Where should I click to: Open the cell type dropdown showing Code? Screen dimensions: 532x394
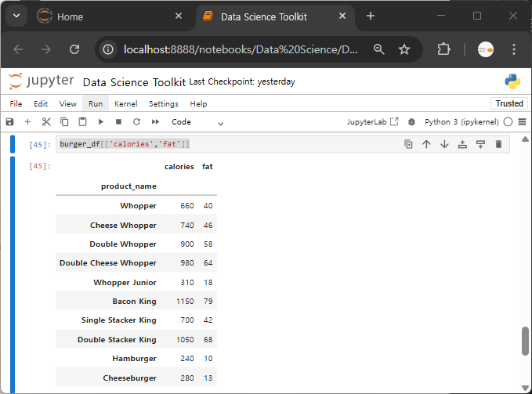point(197,122)
